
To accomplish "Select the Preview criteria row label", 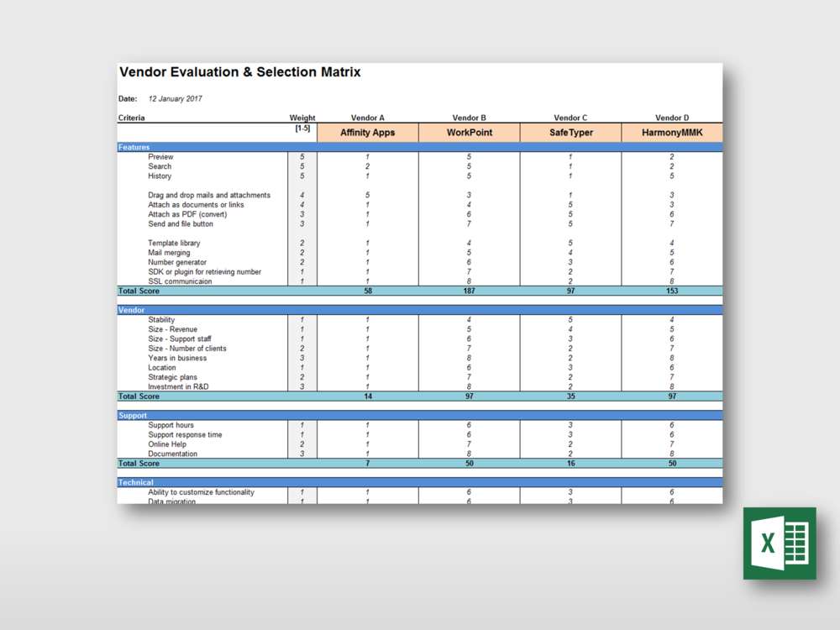I will tap(160, 156).
